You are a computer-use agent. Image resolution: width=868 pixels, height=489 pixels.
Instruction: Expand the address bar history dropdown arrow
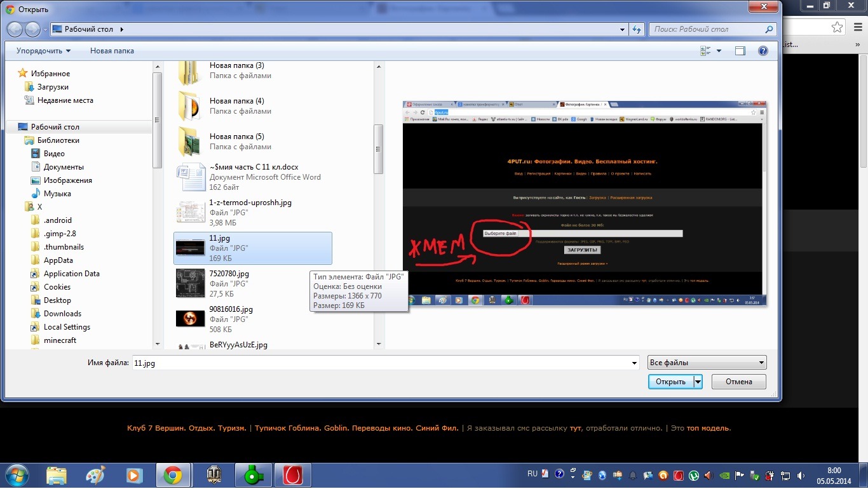(622, 29)
